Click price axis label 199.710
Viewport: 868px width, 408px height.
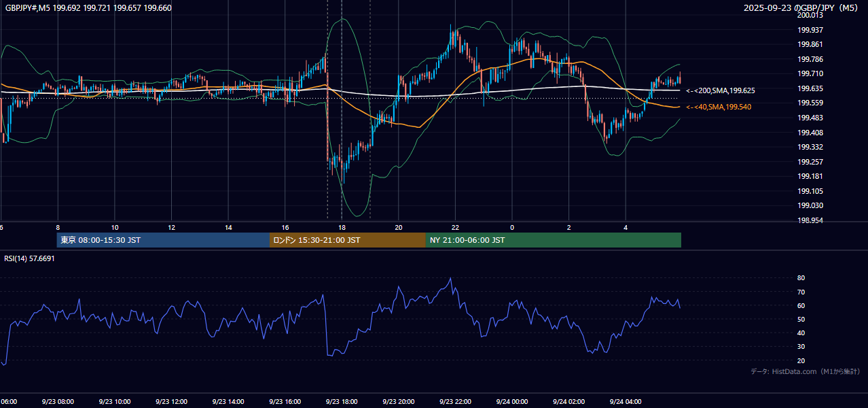810,73
